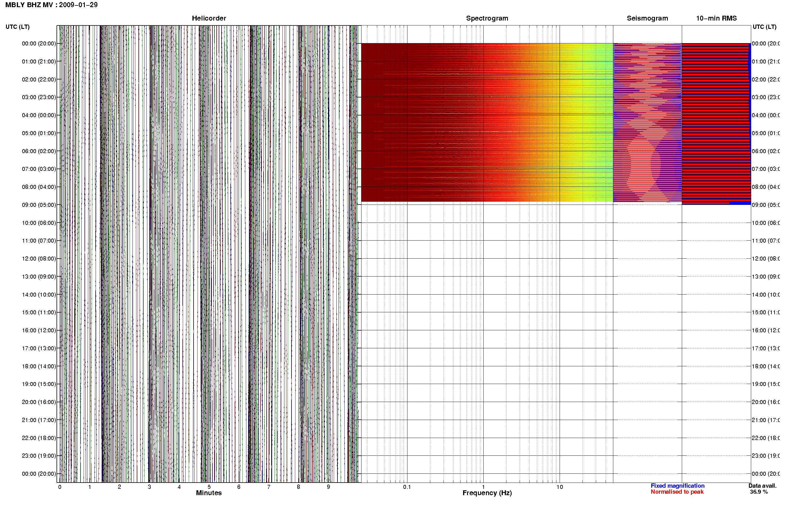This screenshot has width=812, height=508.
Task: Click the "10" tick on the frequency axis
Action: coord(560,487)
